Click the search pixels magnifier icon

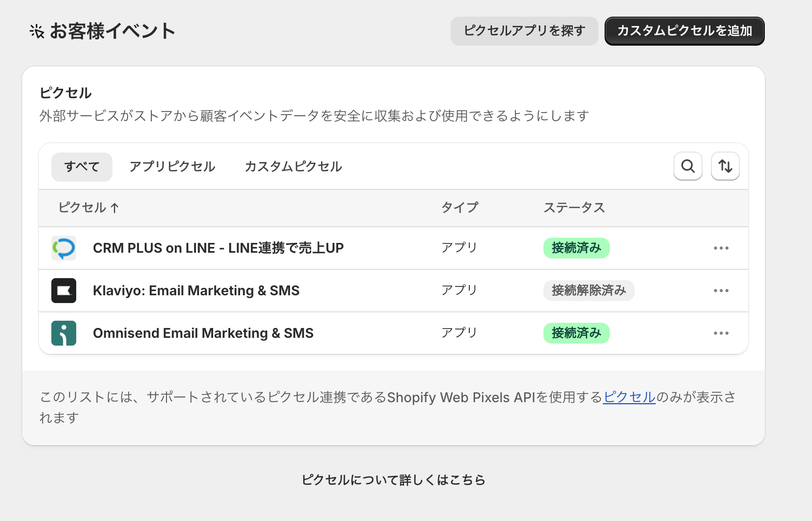tap(688, 166)
